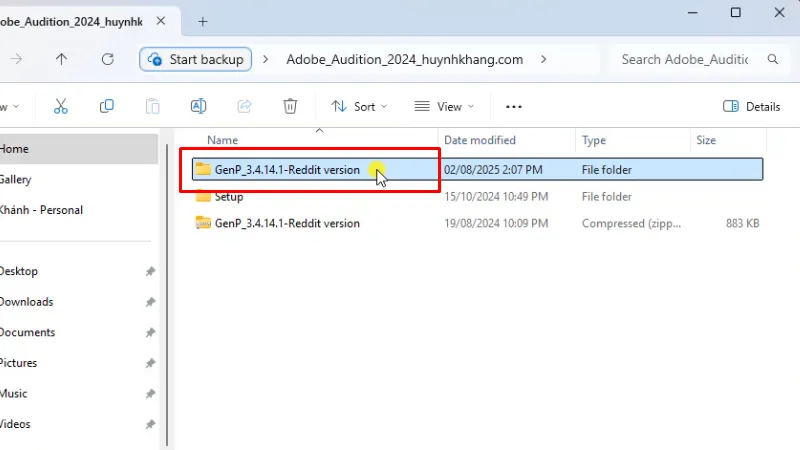Select the Setup folder
Screen dimensions: 800x450
[228, 197]
